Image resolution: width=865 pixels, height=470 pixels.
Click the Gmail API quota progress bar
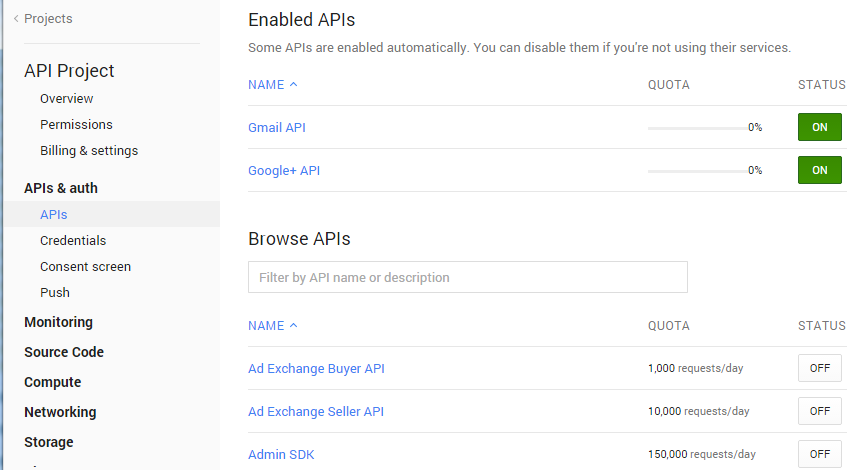[x=697, y=128]
